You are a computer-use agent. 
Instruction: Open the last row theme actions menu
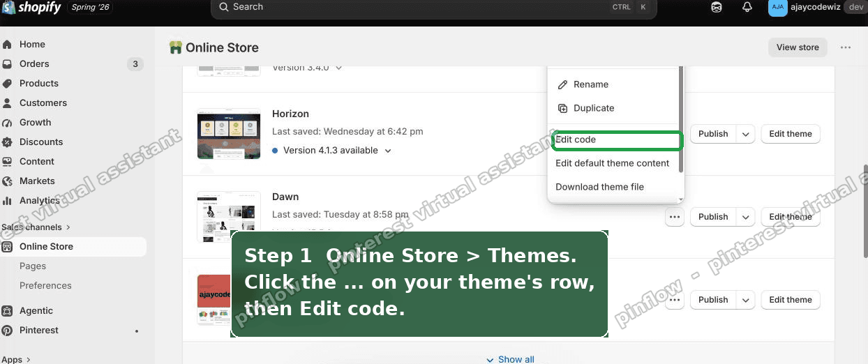pos(674,300)
